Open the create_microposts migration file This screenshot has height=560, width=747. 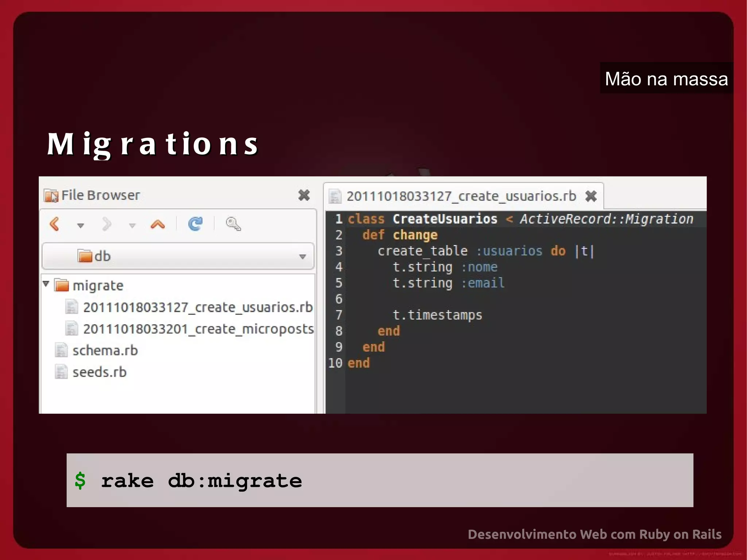coord(198,329)
